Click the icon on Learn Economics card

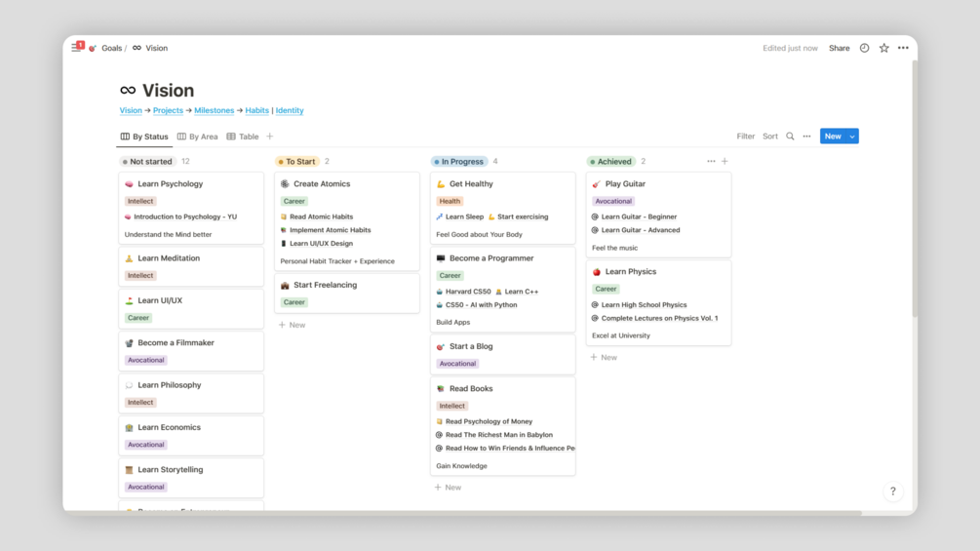pos(129,427)
